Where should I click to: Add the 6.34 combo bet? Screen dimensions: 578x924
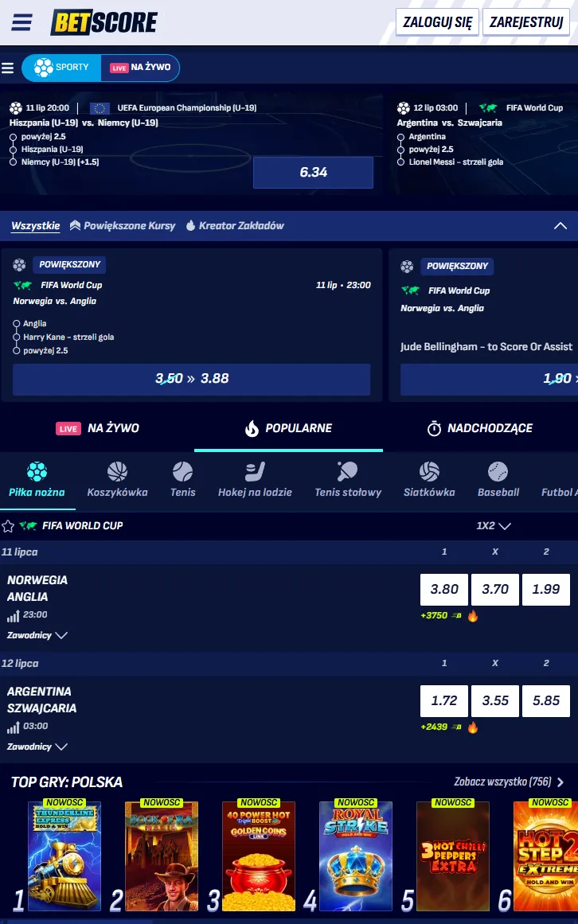point(313,172)
